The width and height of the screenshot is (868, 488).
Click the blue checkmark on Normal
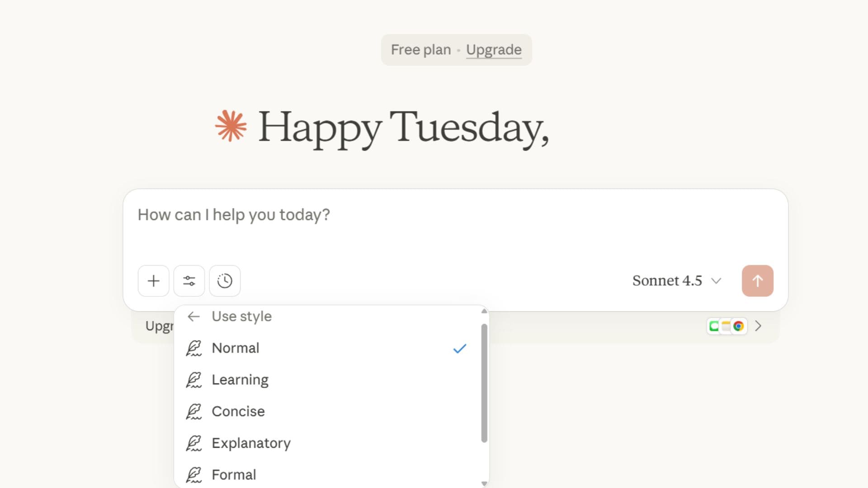pyautogui.click(x=459, y=348)
